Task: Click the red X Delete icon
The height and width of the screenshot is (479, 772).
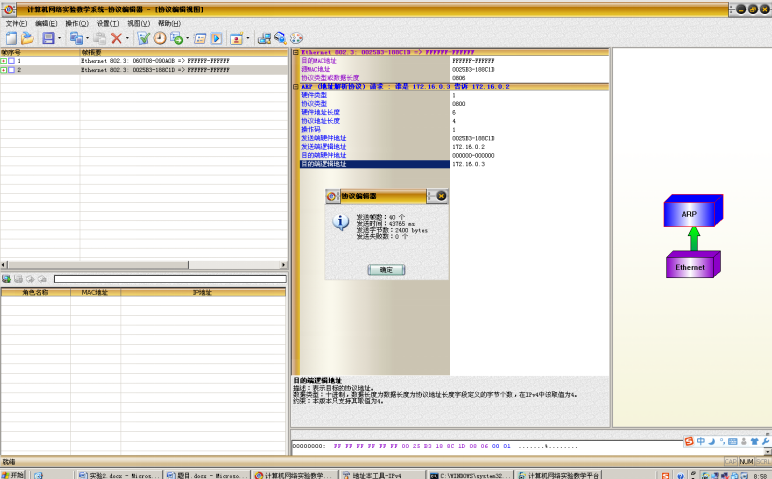Action: click(116, 38)
